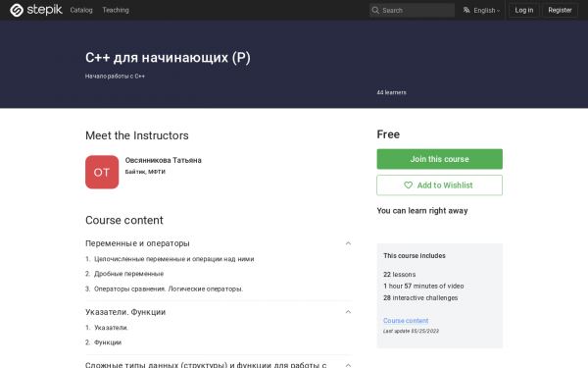Click the Free price label

[388, 134]
